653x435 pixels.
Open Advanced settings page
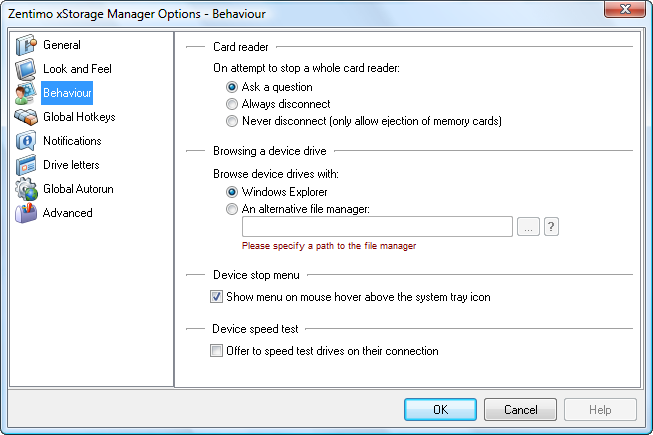click(x=67, y=213)
